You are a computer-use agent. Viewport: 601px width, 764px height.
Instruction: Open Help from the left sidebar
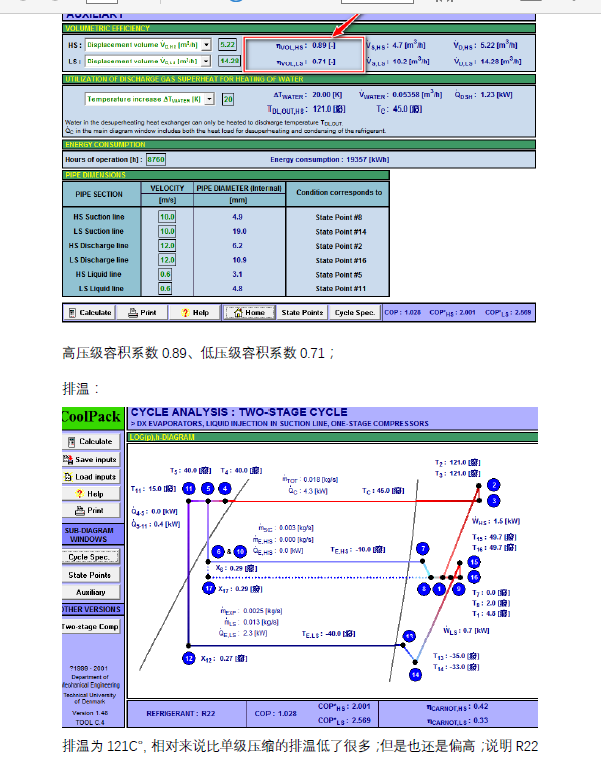tap(90, 494)
